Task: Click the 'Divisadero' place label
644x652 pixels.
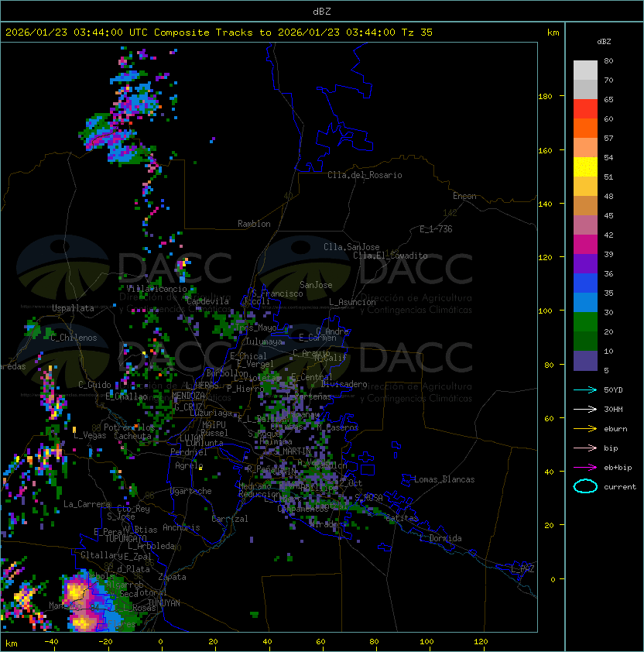Action: (x=344, y=384)
